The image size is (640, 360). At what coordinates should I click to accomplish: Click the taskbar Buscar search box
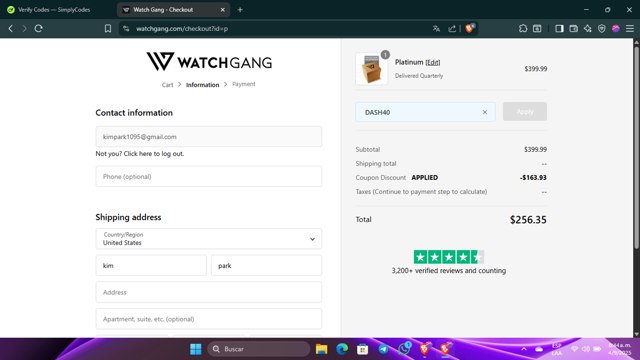pos(259,349)
